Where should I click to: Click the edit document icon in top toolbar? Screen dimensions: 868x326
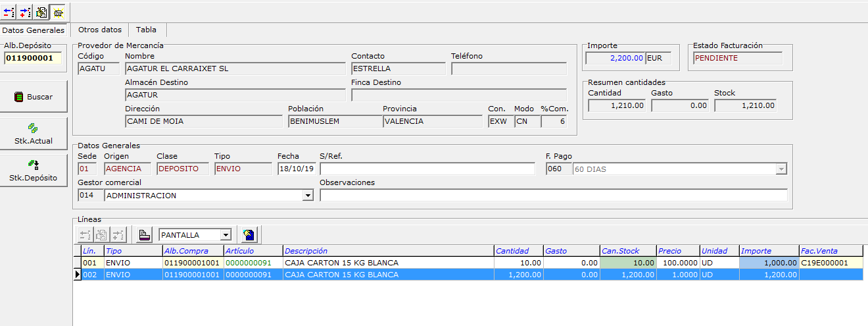(42, 11)
